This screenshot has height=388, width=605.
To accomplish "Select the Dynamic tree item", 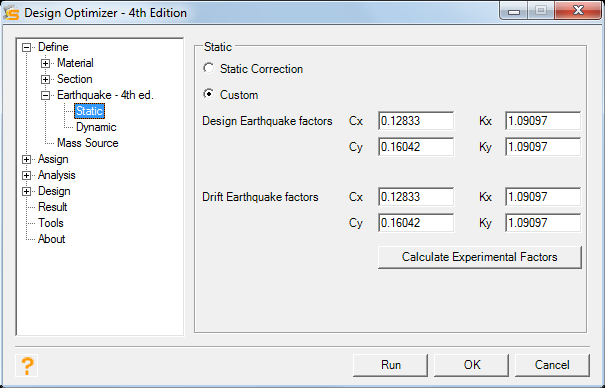I will (96, 127).
